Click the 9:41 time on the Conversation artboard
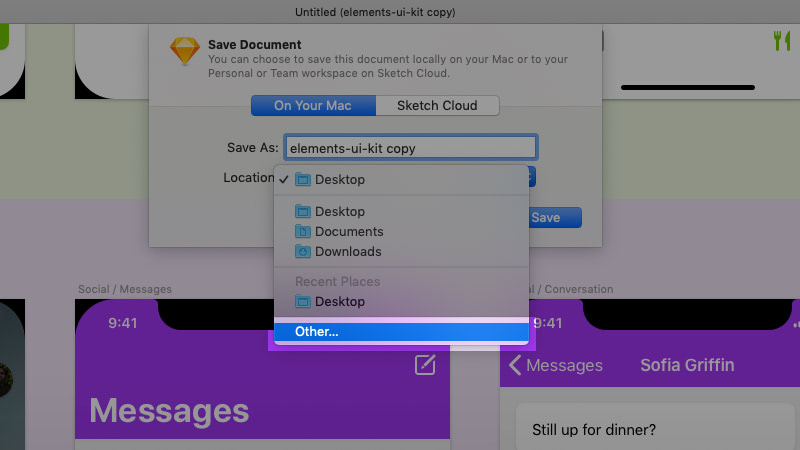 click(x=547, y=323)
